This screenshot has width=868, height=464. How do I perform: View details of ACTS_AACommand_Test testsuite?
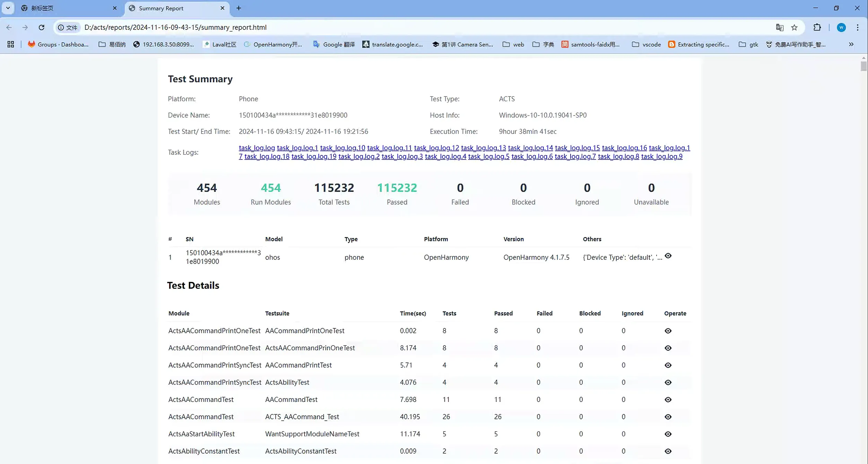click(668, 417)
